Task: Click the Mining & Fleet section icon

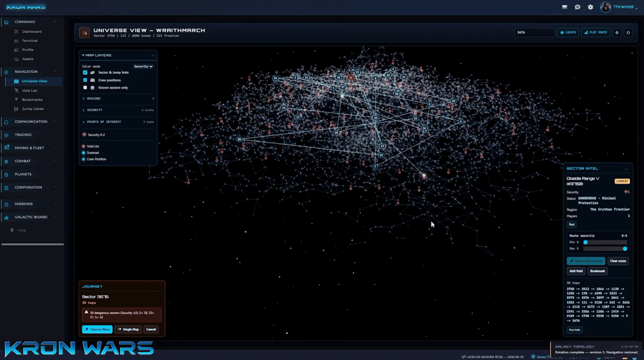Action: click(7, 148)
